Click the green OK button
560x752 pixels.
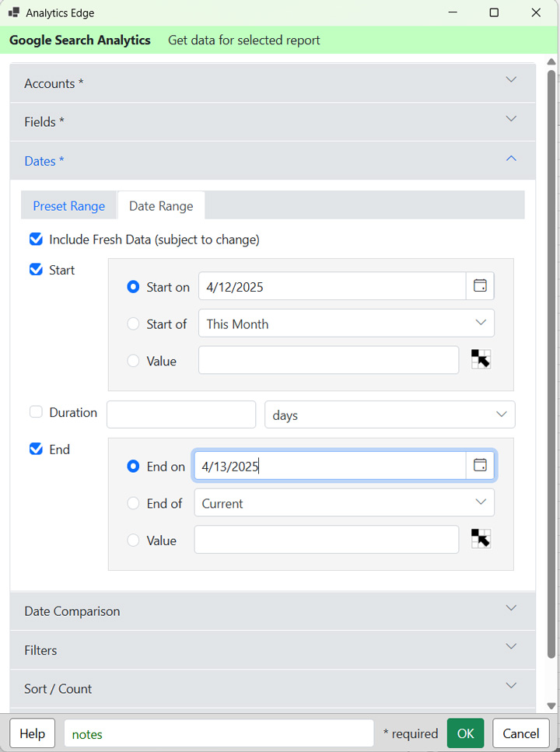(465, 733)
